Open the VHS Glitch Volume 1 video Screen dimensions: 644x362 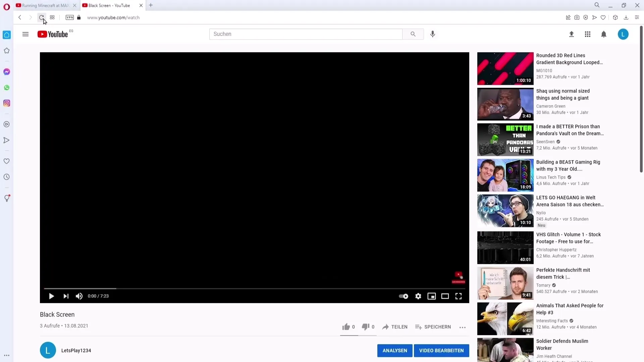pos(569,238)
